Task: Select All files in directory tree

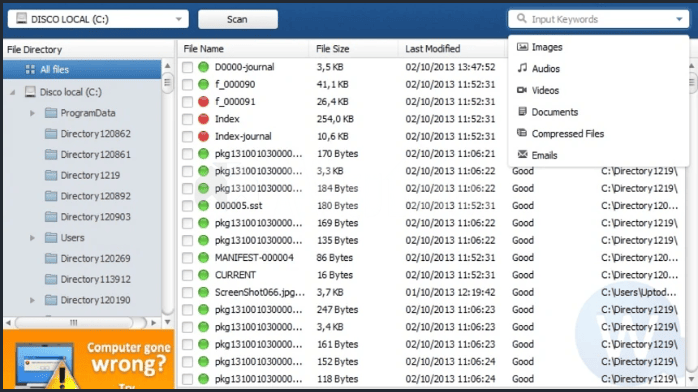Action: click(82, 69)
